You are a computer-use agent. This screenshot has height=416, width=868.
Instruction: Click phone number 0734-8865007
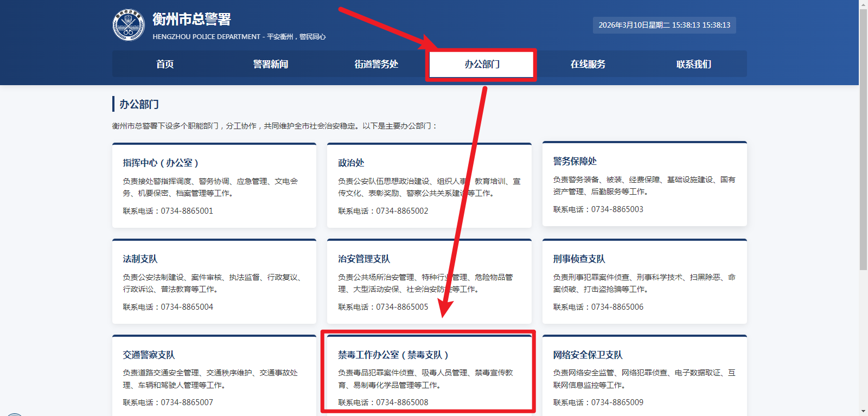187,402
